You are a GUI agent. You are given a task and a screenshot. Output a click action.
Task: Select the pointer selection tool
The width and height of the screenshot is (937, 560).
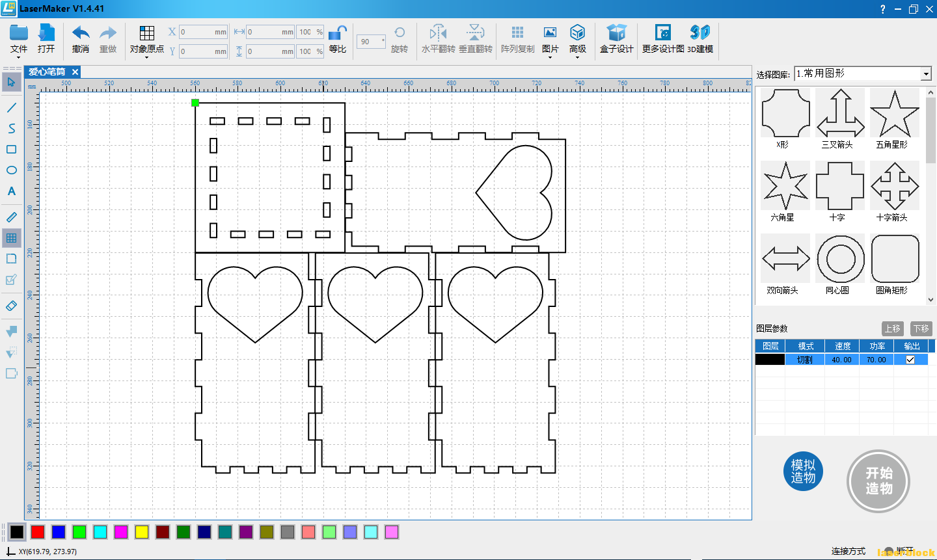12,82
